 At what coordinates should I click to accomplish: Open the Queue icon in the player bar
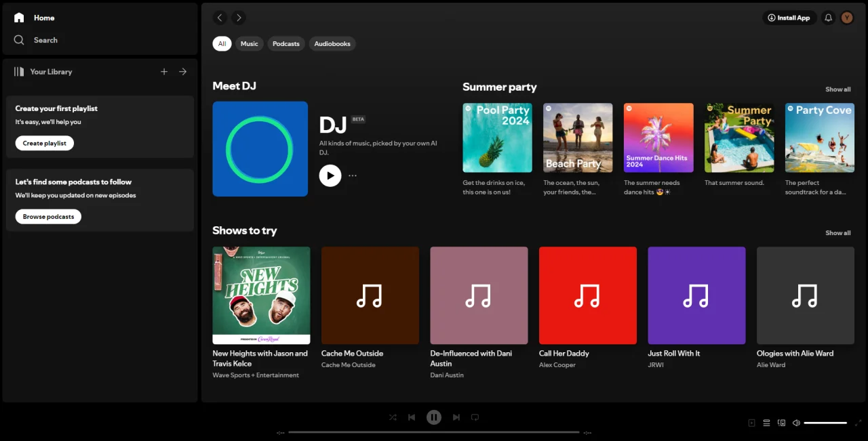pyautogui.click(x=766, y=423)
